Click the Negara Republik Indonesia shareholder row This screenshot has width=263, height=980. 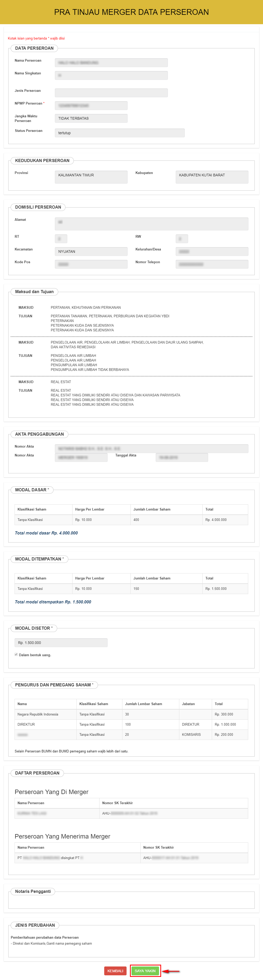[x=131, y=714]
